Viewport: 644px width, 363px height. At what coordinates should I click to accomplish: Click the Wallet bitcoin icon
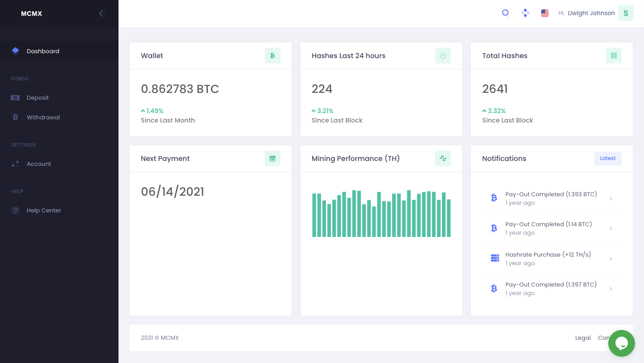[272, 56]
